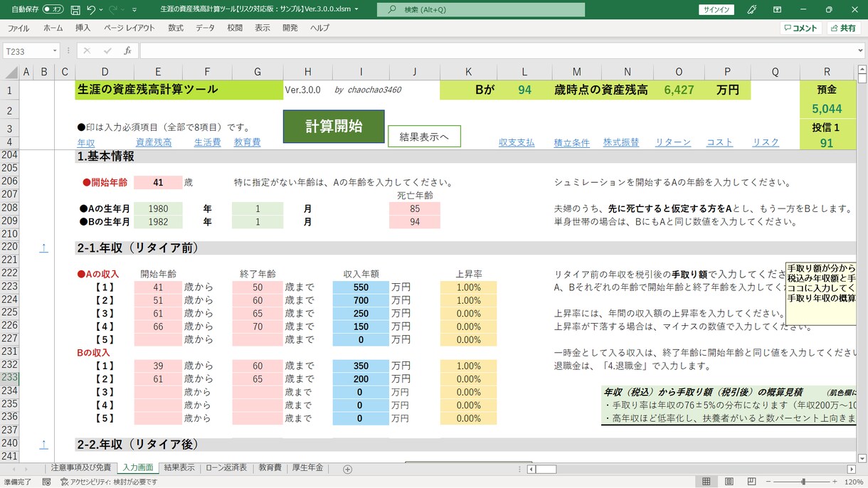Click into the search box 検索
Viewport: 868px width, 488px height.
click(x=481, y=10)
